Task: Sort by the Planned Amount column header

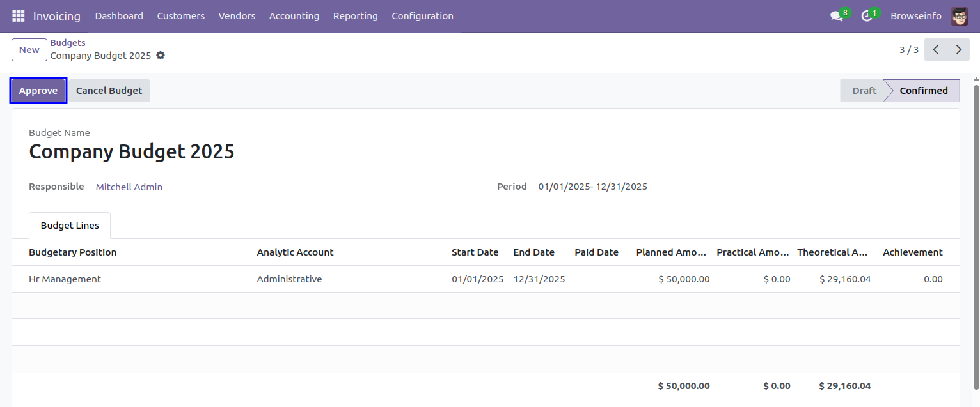Action: (670, 252)
